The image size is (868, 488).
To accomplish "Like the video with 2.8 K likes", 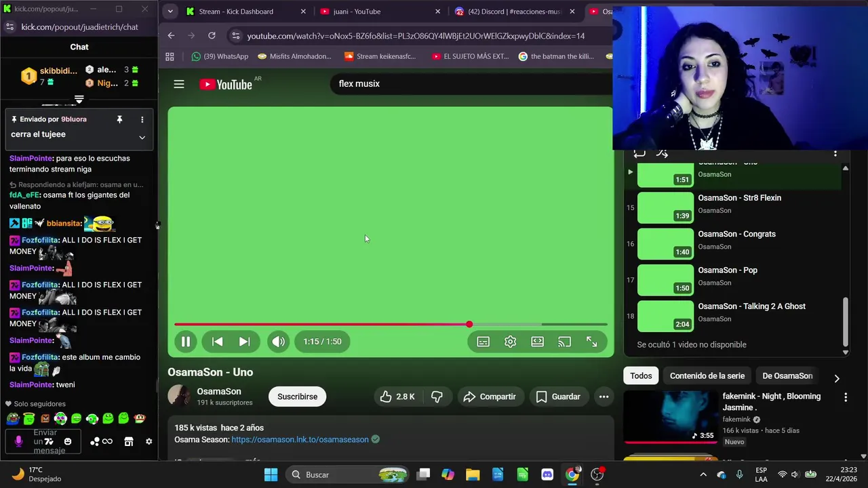I will click(x=397, y=396).
